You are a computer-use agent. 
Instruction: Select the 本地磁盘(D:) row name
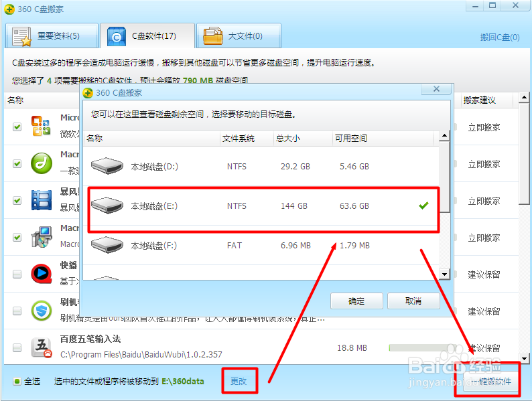coord(154,167)
